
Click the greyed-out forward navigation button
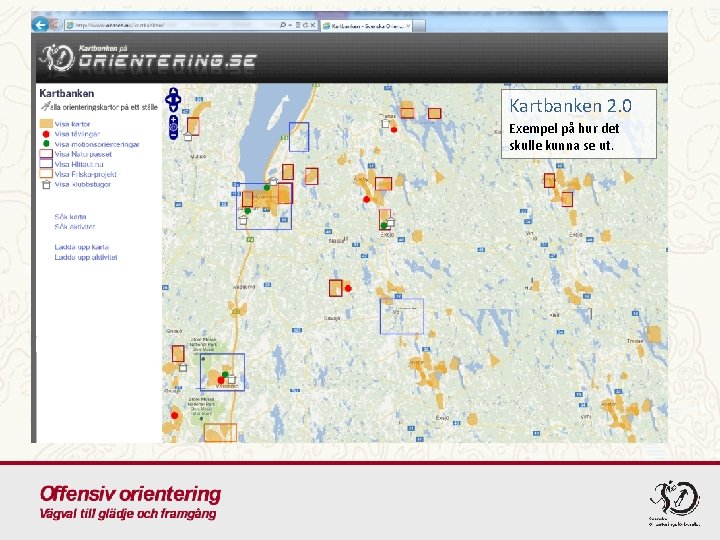coord(56,25)
